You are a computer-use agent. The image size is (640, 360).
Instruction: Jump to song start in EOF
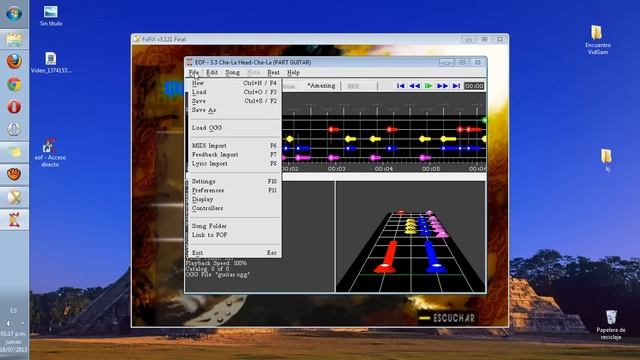click(x=400, y=86)
